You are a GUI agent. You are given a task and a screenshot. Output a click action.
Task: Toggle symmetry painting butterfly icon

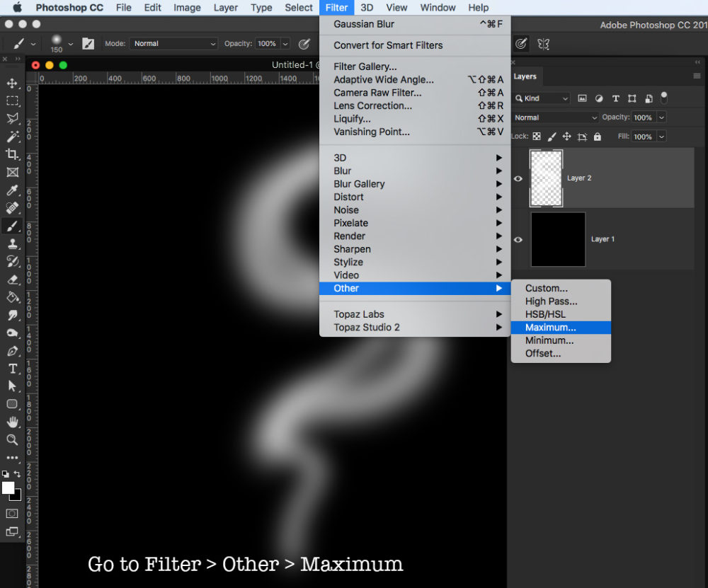543,44
